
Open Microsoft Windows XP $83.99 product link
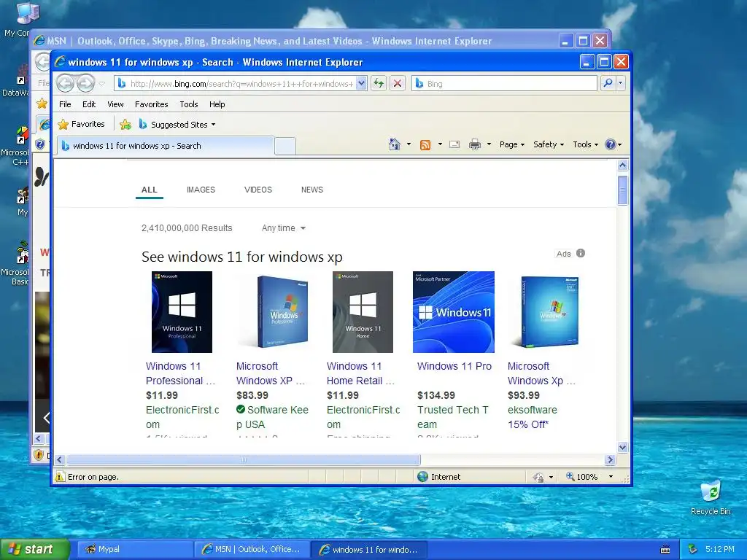271,373
